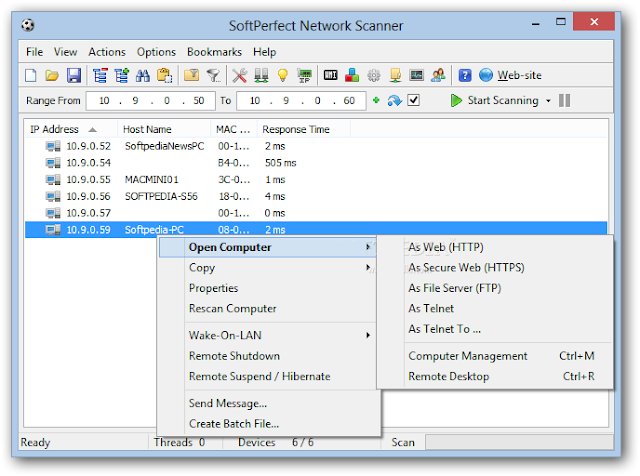The height and width of the screenshot is (476, 640).
Task: Open the File menu
Action: (34, 52)
